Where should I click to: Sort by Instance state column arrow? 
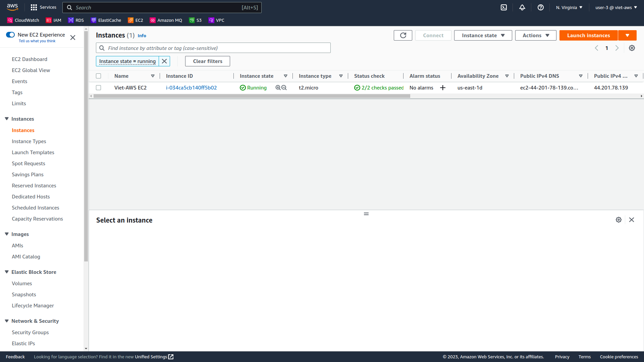pyautogui.click(x=285, y=76)
